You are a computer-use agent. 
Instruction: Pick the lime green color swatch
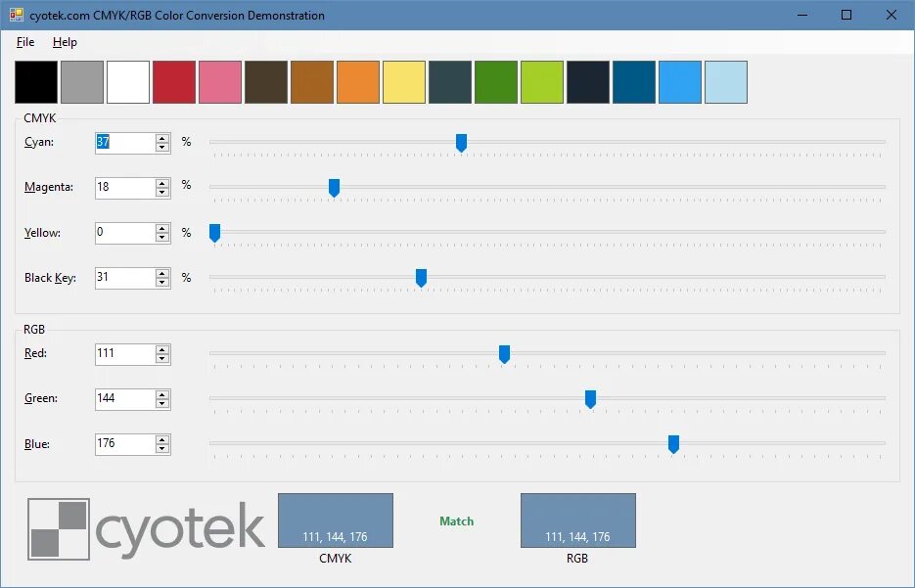[x=542, y=82]
